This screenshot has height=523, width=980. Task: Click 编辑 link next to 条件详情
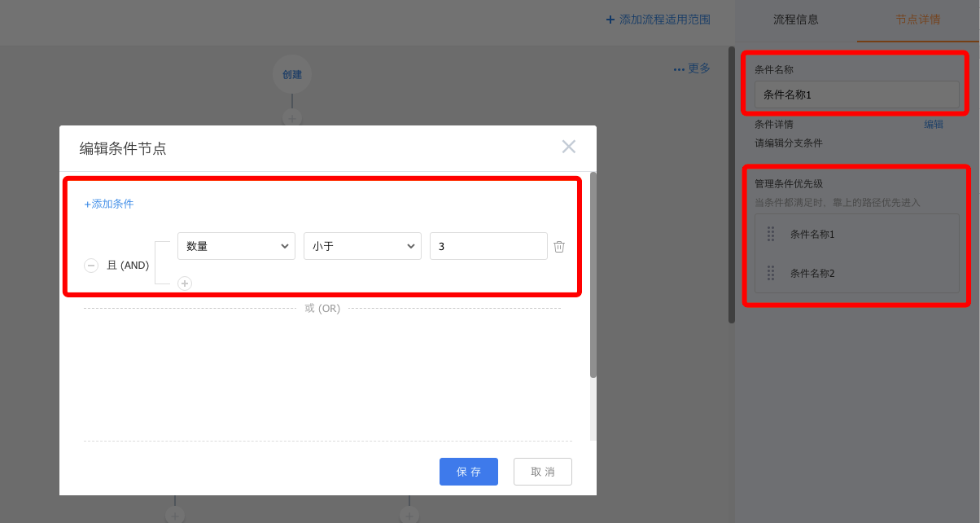tap(934, 125)
